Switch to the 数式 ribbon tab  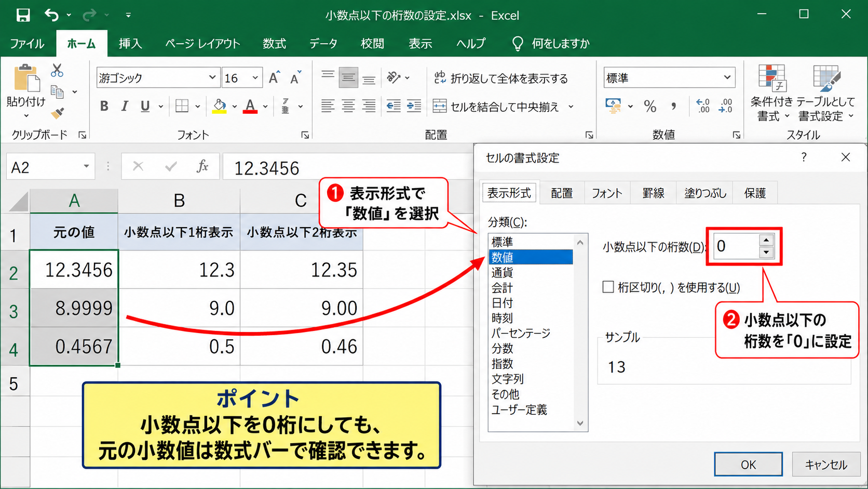tap(274, 44)
